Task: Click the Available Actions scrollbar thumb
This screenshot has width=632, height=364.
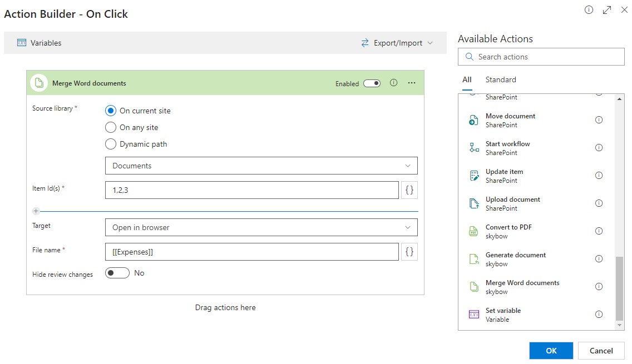Action: tap(620, 288)
